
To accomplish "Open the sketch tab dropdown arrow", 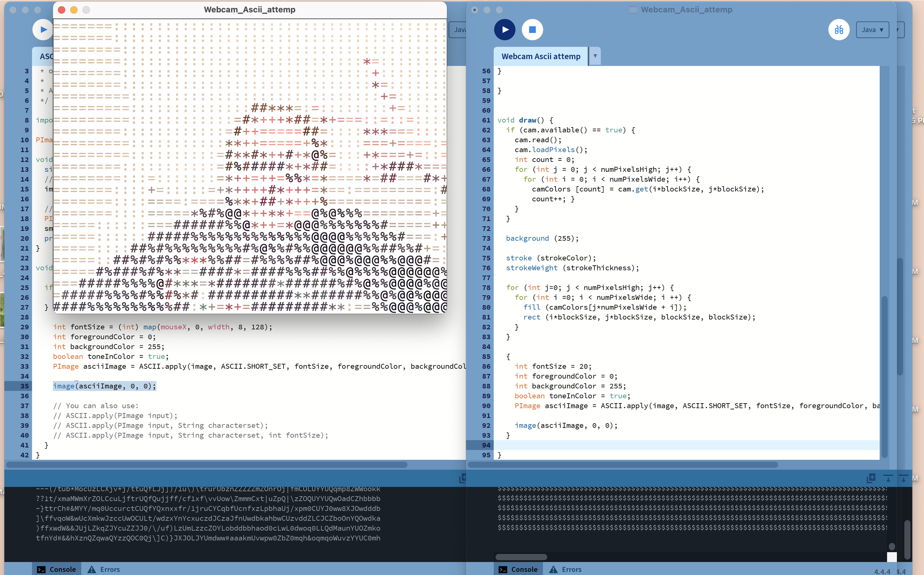I will point(595,56).
